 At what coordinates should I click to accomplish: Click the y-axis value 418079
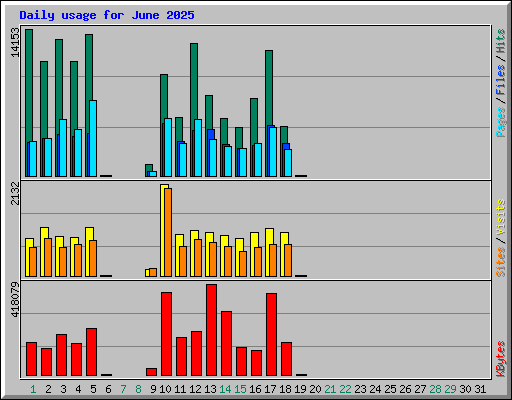(15, 299)
